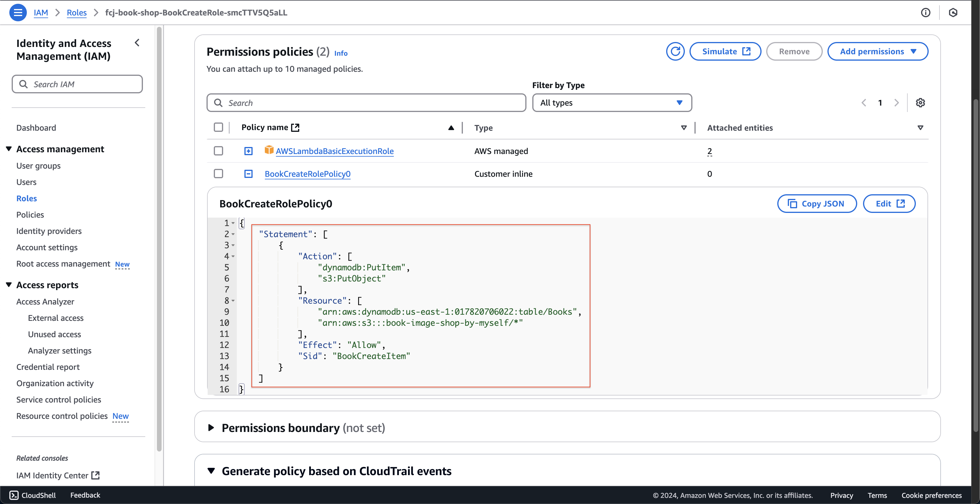Image resolution: width=980 pixels, height=504 pixels.
Task: Go to previous page of policies
Action: pyautogui.click(x=864, y=103)
